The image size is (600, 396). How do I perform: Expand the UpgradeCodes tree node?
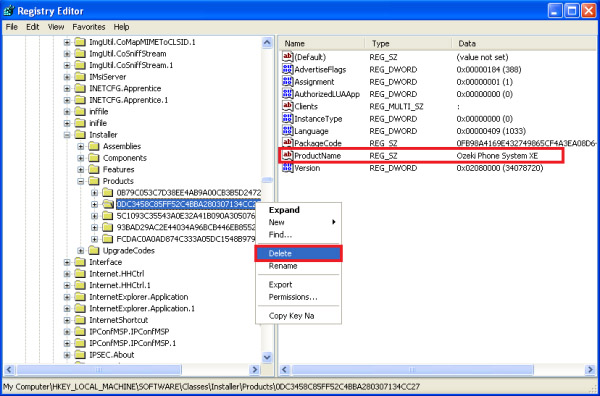pyautogui.click(x=81, y=251)
